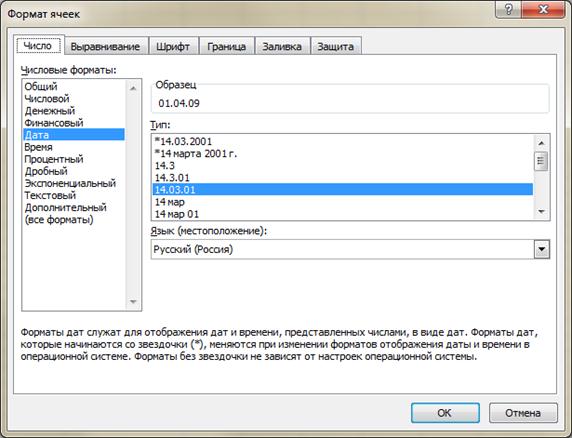Open the Help question mark button
572x438 pixels.
pyautogui.click(x=508, y=9)
